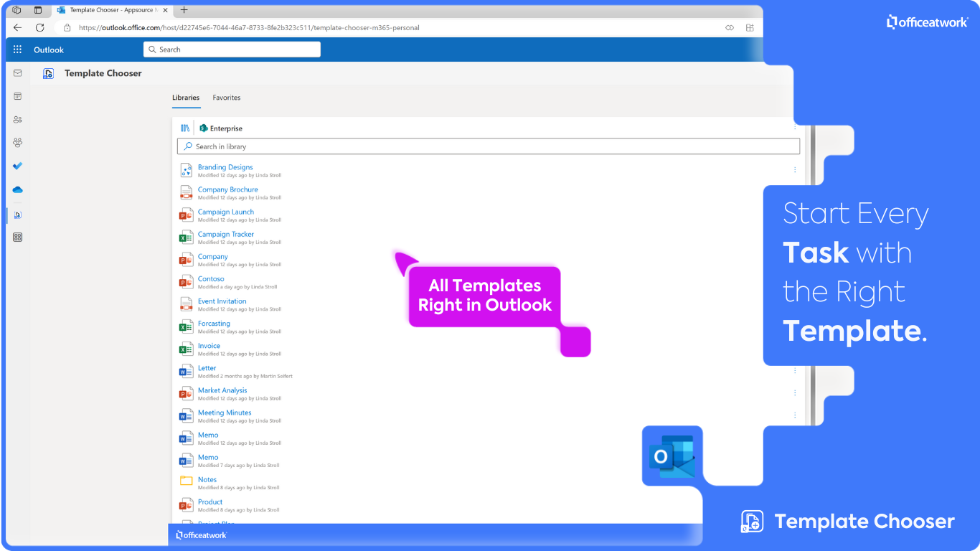
Task: Open browser workspaces icon left of tabs
Action: 17,10
